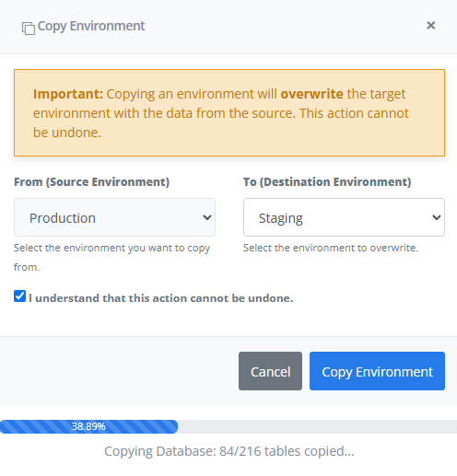This screenshot has height=476, width=457.
Task: Click the 'To (Destination Environment)' label
Action: coord(327,182)
